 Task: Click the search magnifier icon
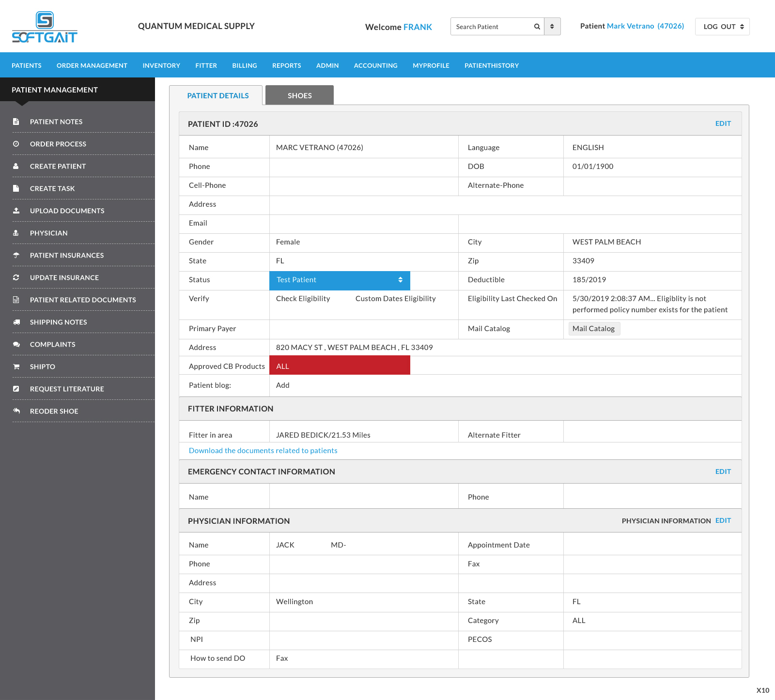(537, 27)
